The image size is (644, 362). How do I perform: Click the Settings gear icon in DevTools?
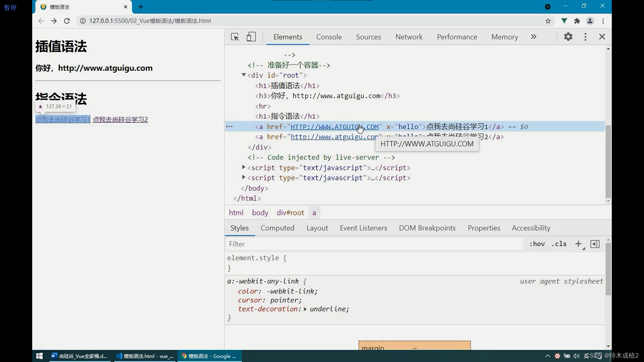(x=569, y=37)
